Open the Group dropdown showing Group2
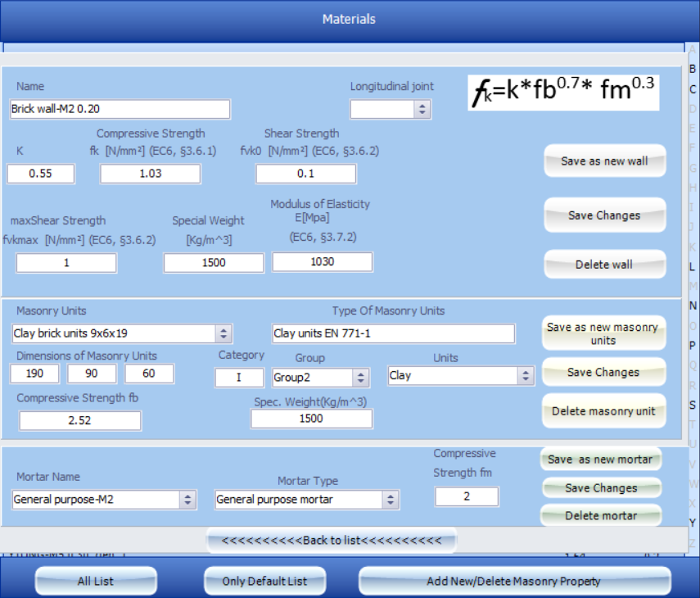The image size is (700, 598). point(359,378)
